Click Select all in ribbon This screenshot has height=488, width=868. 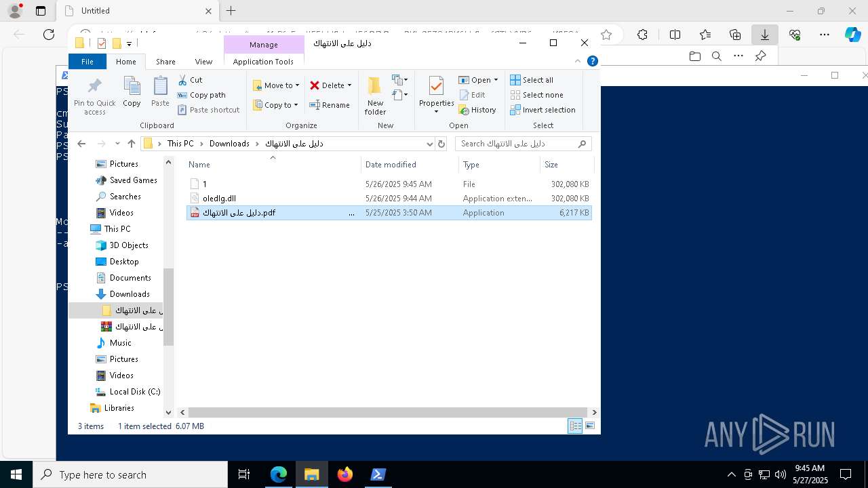coord(532,80)
